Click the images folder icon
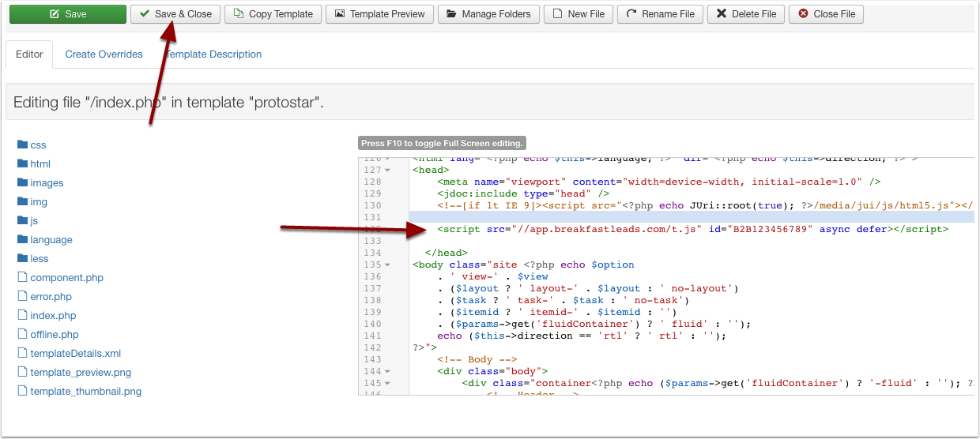The height and width of the screenshot is (439, 980). [x=22, y=182]
